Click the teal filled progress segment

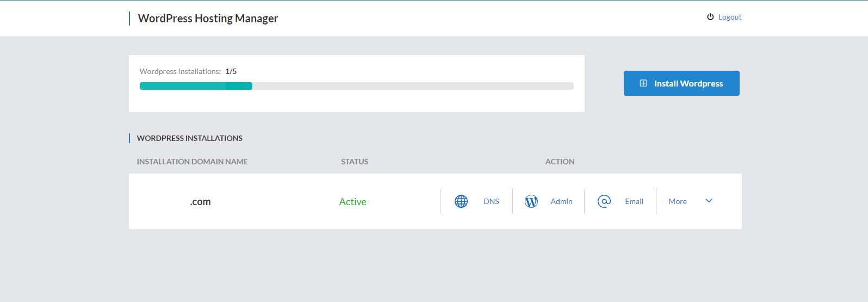pyautogui.click(x=196, y=86)
